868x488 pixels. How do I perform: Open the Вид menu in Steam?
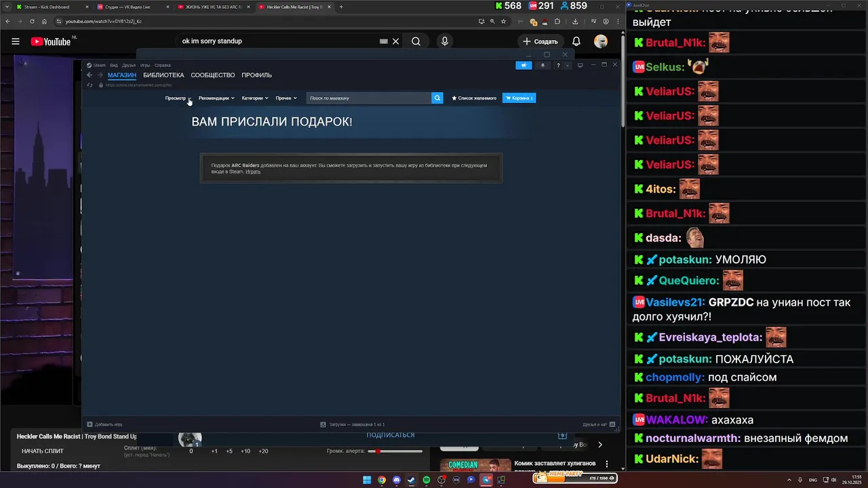[x=114, y=65]
